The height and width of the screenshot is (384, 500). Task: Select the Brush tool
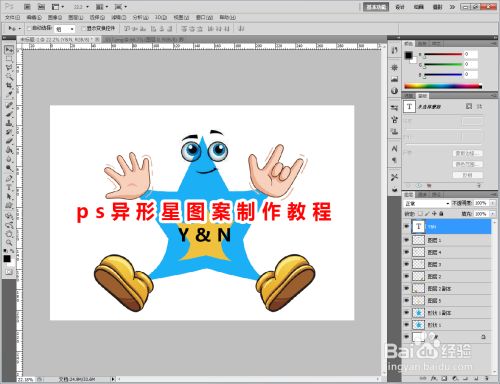click(9, 114)
